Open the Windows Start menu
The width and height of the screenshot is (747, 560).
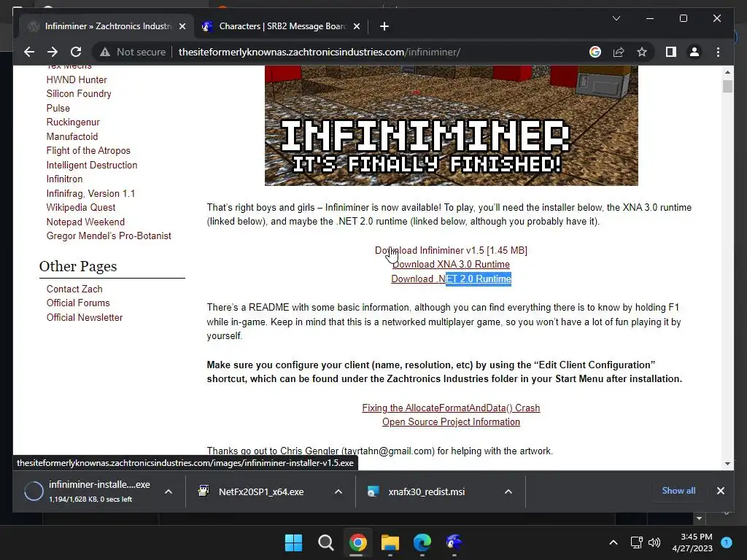(x=293, y=542)
